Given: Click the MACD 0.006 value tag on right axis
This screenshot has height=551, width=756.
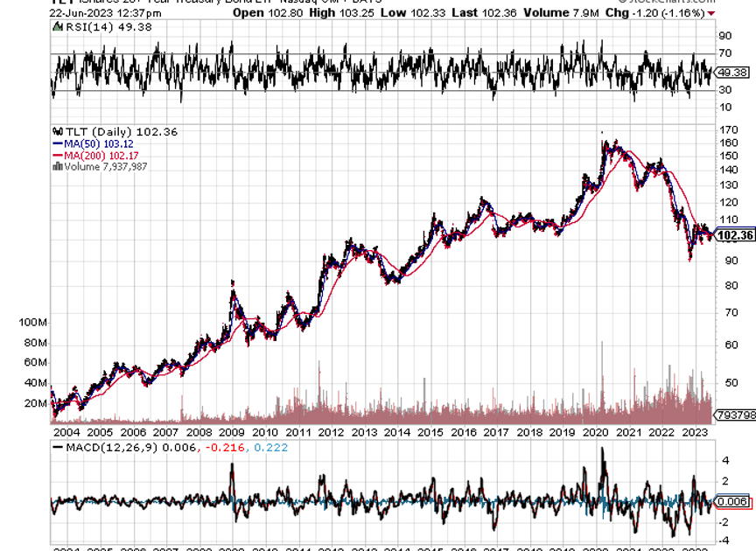Looking at the screenshot, I should tap(734, 502).
